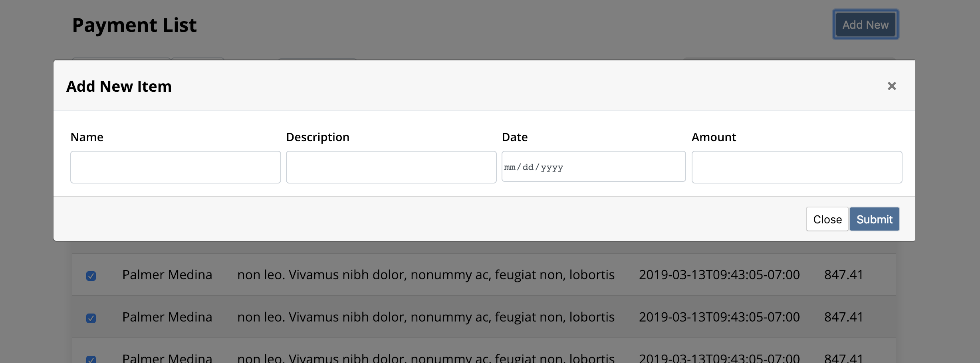
Task: Click the Payment List heading
Action: [x=134, y=25]
